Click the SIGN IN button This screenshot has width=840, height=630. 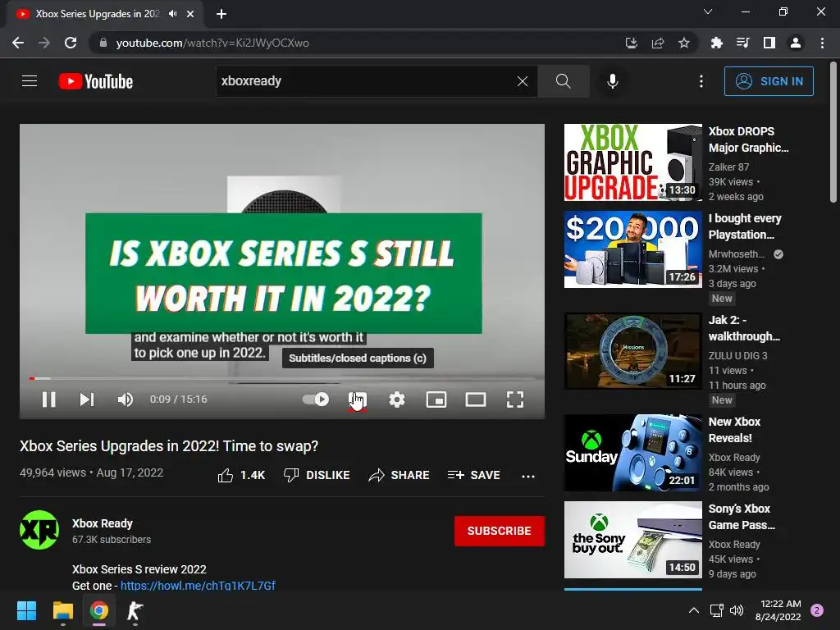pos(769,81)
